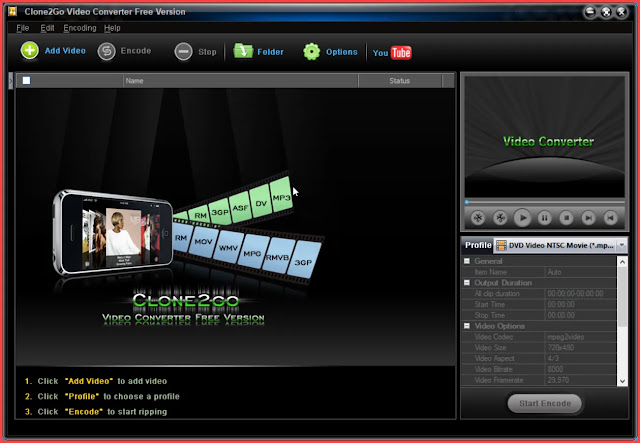Click the Status column header
This screenshot has width=640, height=443.
click(400, 80)
